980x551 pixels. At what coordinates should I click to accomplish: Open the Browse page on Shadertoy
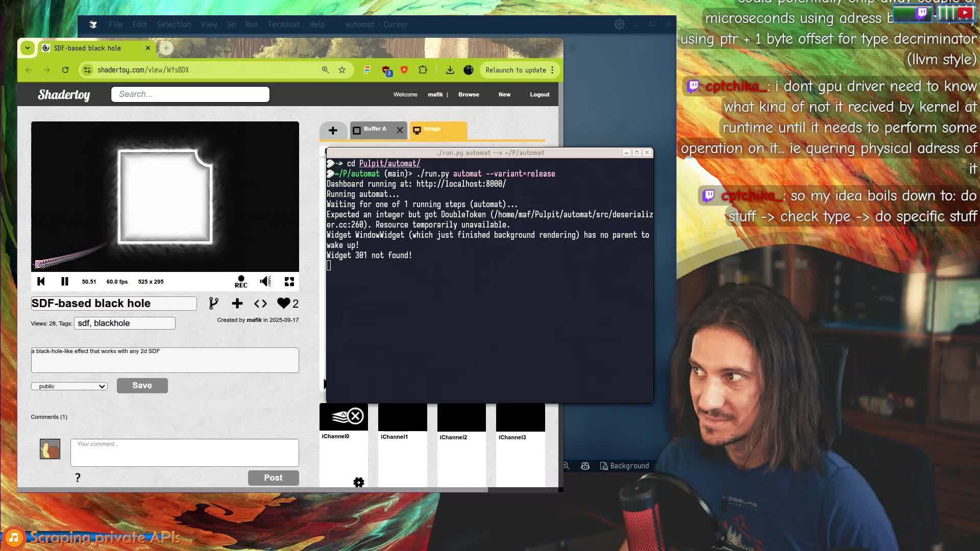pos(468,94)
